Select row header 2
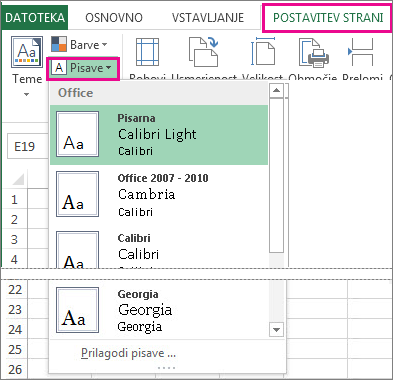 click(14, 219)
